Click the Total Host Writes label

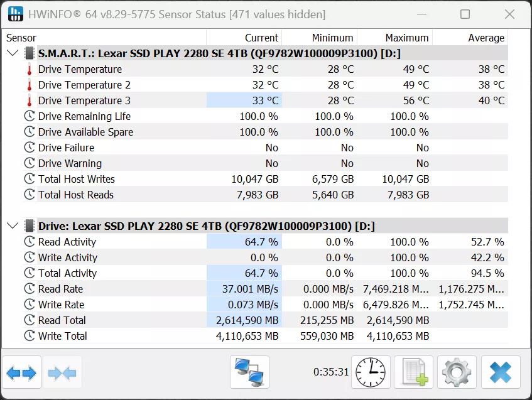(77, 179)
